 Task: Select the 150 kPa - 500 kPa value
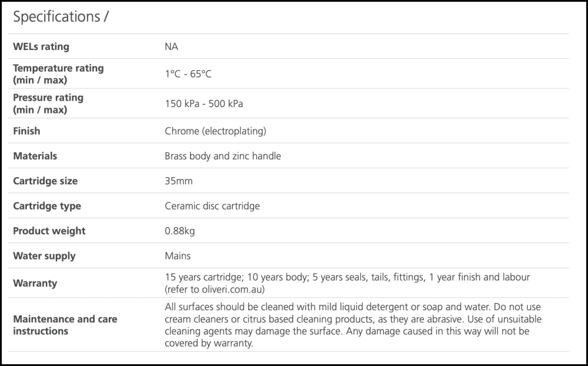click(x=203, y=104)
